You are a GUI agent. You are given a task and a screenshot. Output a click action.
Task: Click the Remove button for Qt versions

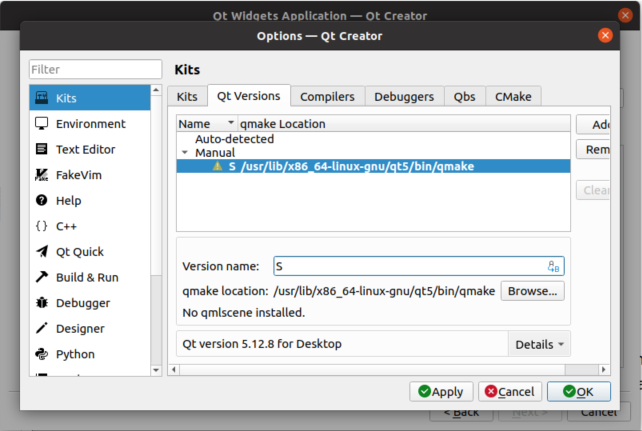pos(593,149)
